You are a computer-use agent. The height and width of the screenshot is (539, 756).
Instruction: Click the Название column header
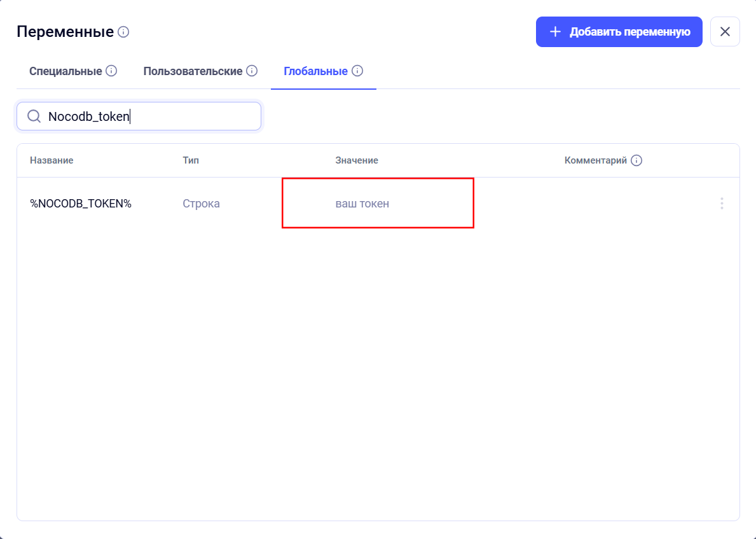click(x=52, y=160)
